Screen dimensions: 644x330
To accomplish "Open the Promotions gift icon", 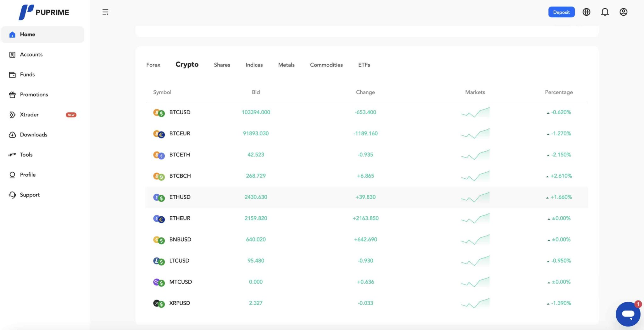I will pyautogui.click(x=13, y=95).
